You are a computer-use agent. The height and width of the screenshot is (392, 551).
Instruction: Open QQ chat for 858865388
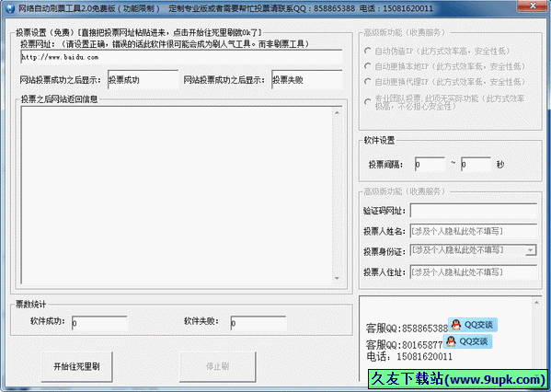coord(473,325)
